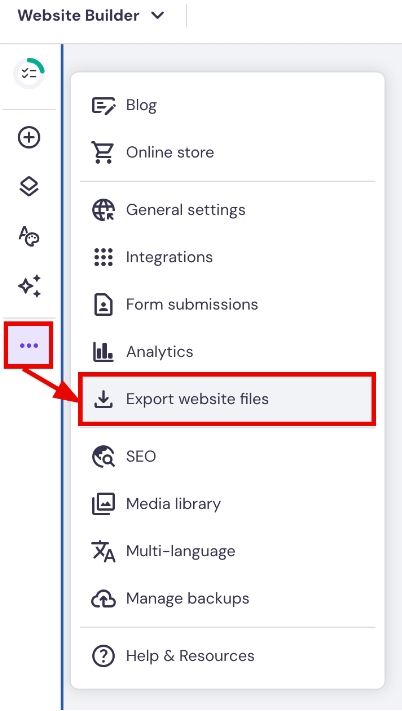Click the globe icon for General settings
This screenshot has width=402, height=711.
[x=103, y=210]
